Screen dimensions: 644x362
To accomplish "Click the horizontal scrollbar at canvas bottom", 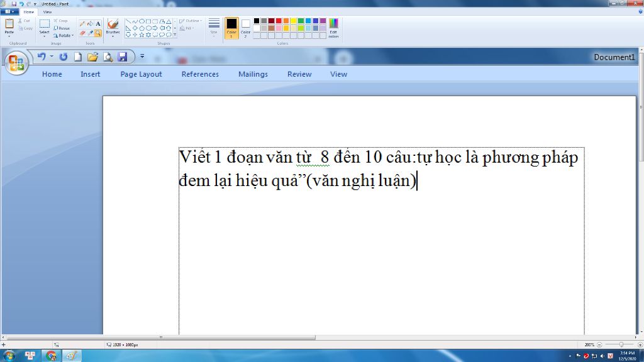I will 160,337.
